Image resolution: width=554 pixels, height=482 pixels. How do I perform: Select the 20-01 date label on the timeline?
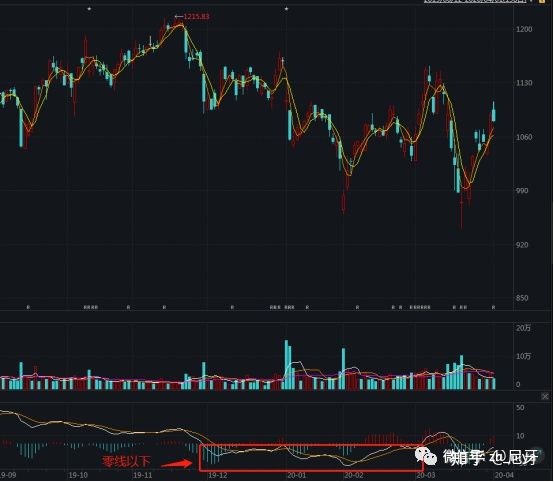point(296,475)
